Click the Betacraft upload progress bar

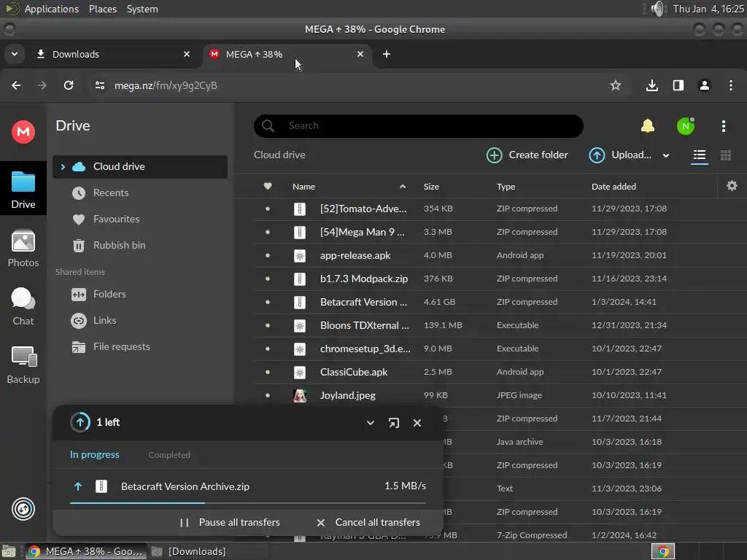pos(248,503)
